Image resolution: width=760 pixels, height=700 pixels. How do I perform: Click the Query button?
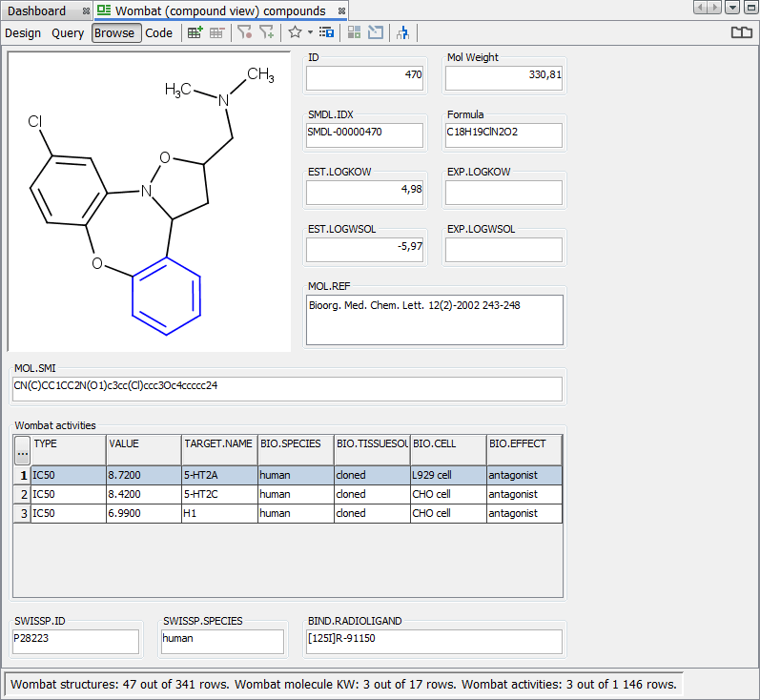pos(68,32)
